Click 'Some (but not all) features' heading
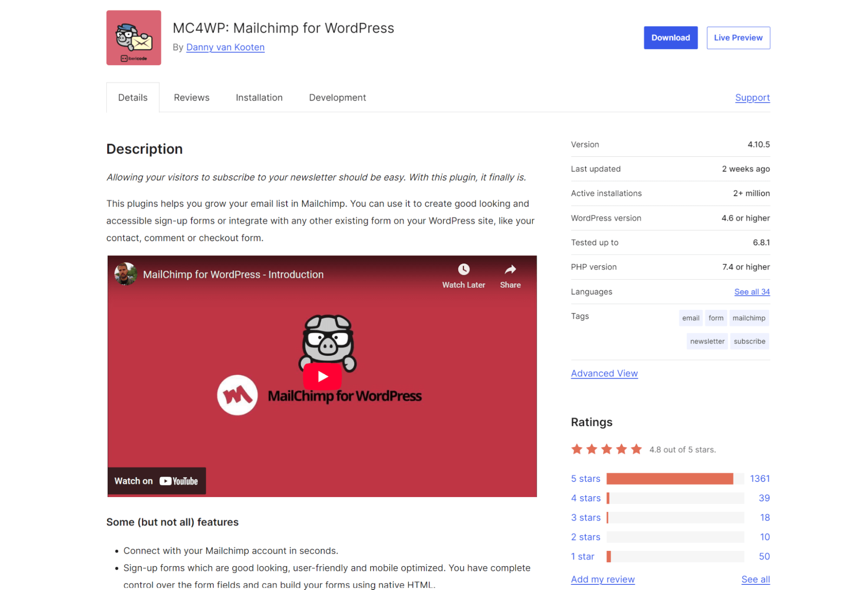 point(172,522)
